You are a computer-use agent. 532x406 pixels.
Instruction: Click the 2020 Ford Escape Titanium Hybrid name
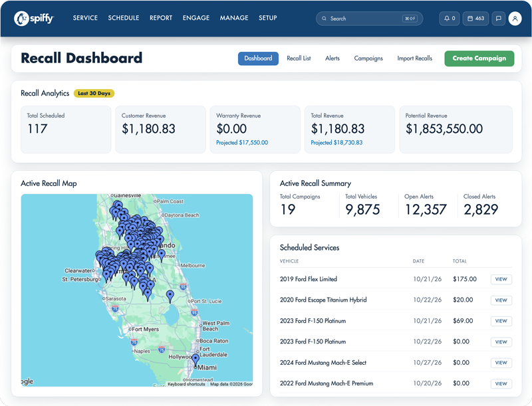[x=323, y=300]
